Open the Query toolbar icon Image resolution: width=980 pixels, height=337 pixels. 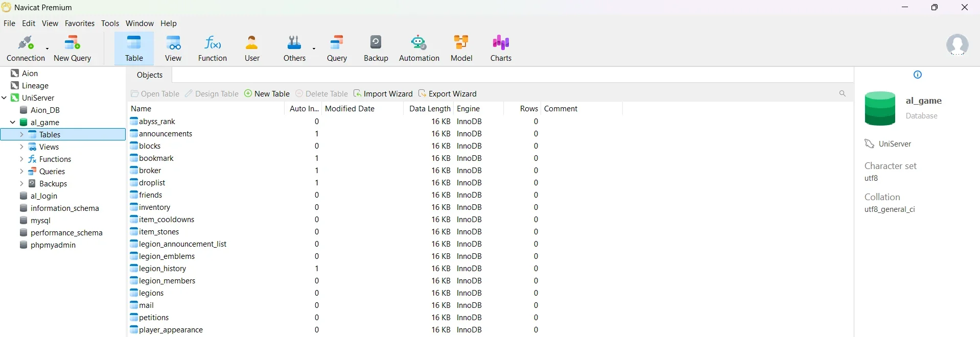click(x=337, y=49)
